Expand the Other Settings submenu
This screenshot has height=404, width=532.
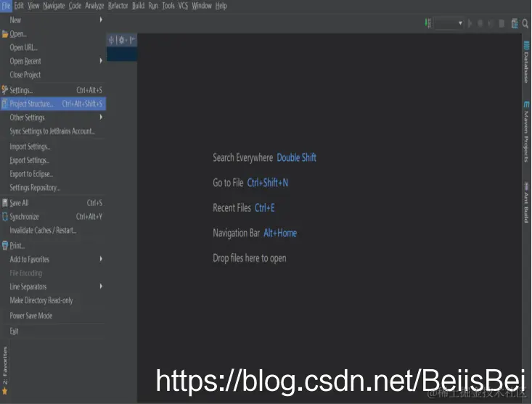click(53, 118)
